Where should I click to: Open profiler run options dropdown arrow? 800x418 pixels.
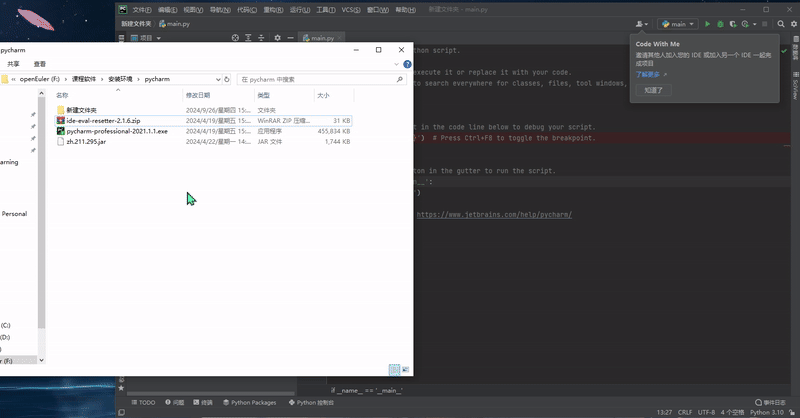pos(755,24)
